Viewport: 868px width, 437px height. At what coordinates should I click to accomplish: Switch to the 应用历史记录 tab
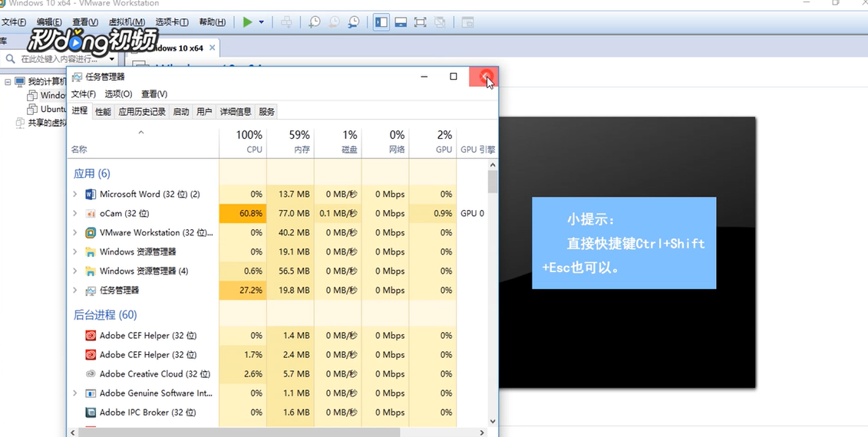coord(142,112)
